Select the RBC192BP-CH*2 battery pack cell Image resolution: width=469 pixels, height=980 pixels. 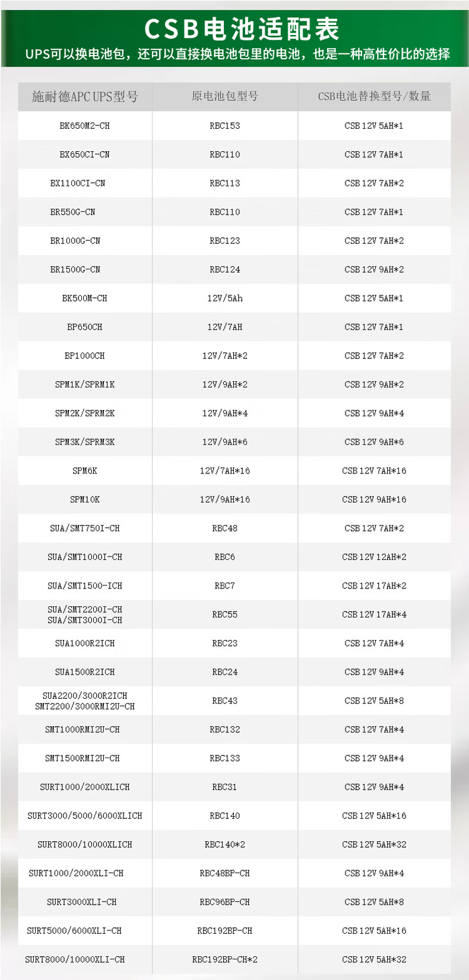coord(224,959)
